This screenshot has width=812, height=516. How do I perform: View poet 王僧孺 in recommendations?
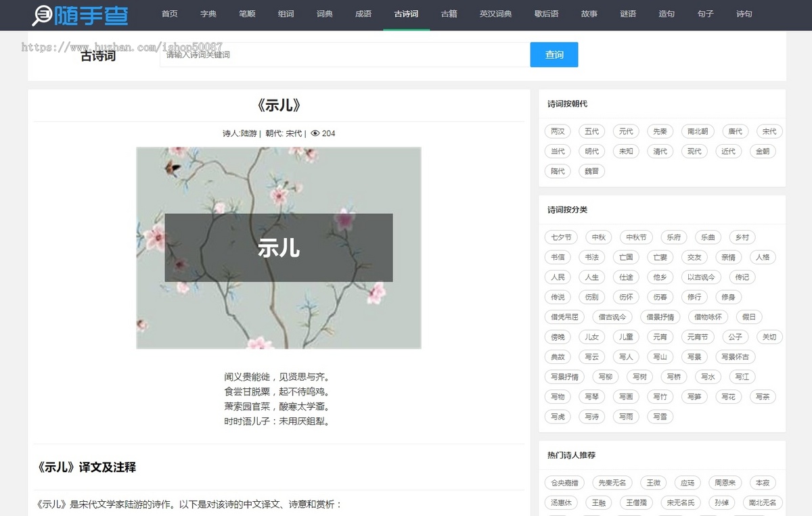pos(637,502)
